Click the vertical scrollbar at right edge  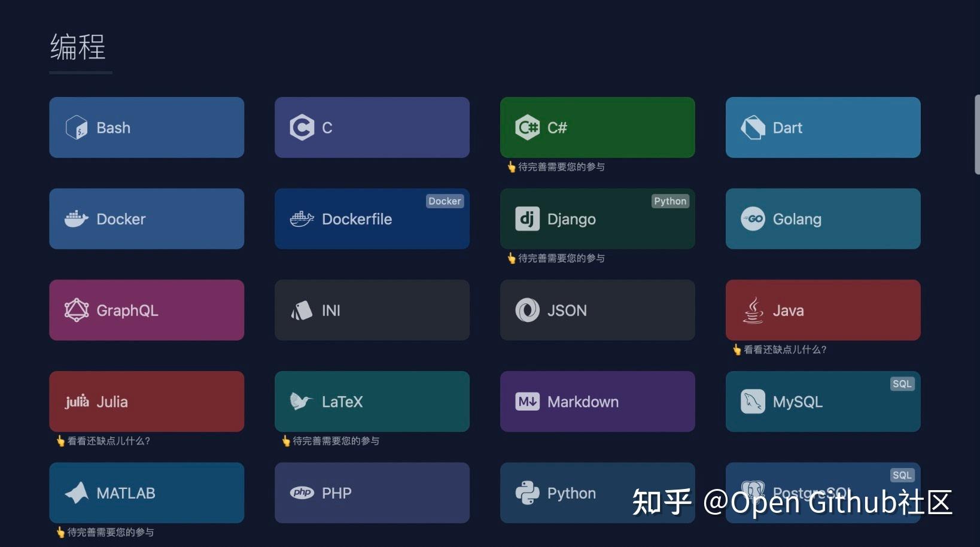(x=977, y=135)
